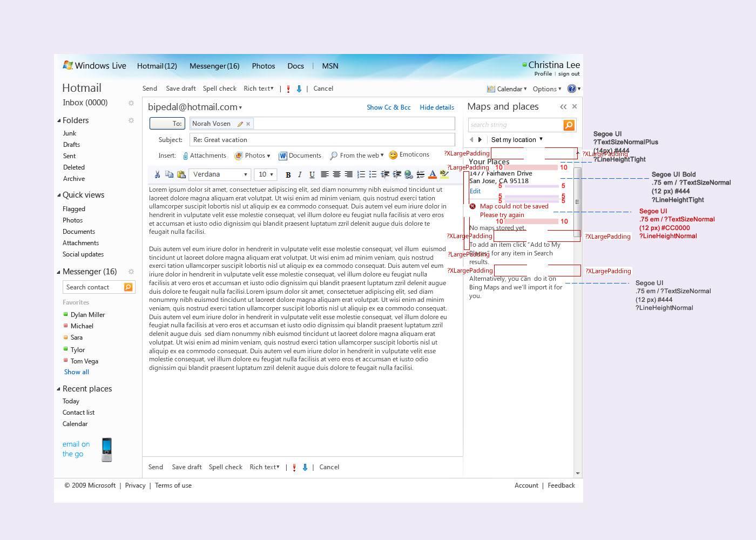Open the Options dropdown
Screen dimensions: 756x540
point(547,89)
